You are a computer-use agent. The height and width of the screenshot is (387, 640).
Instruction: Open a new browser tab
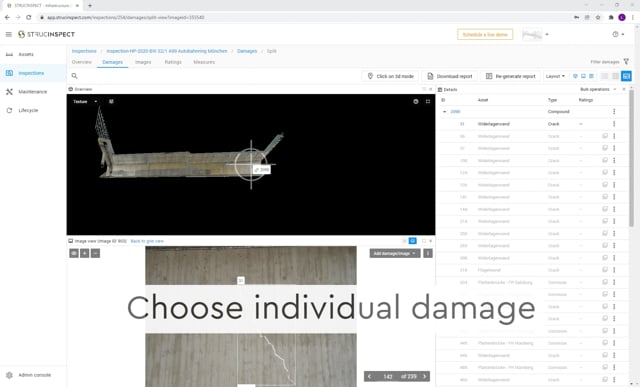tap(90, 5)
